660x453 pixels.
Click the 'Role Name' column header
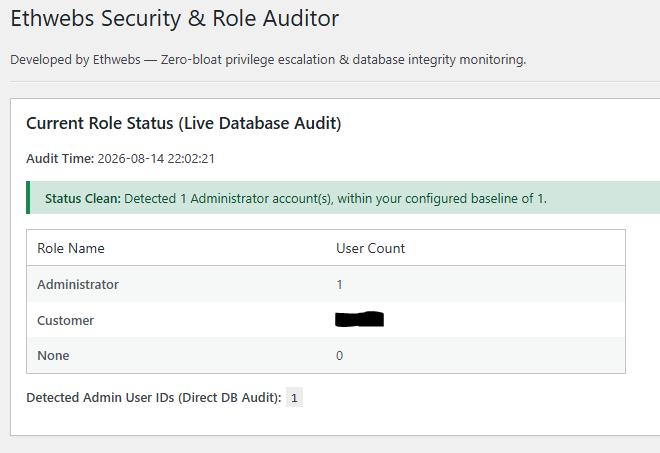point(71,248)
